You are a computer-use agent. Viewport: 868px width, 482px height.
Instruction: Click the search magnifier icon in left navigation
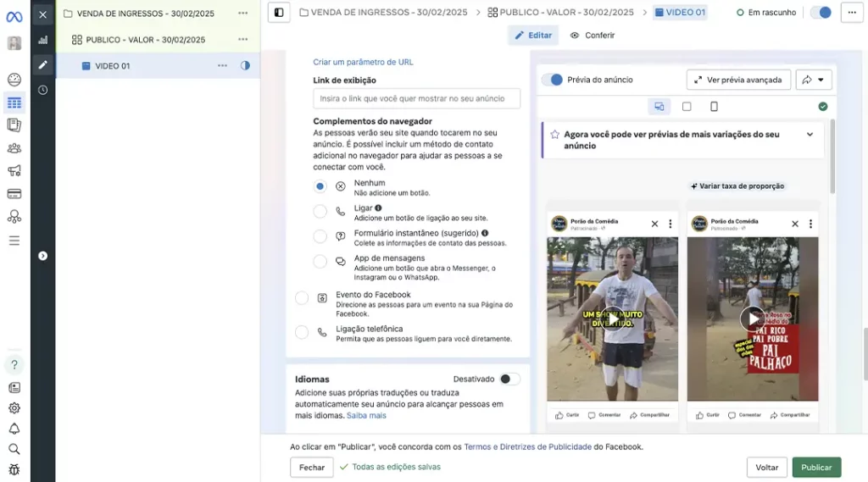14,449
